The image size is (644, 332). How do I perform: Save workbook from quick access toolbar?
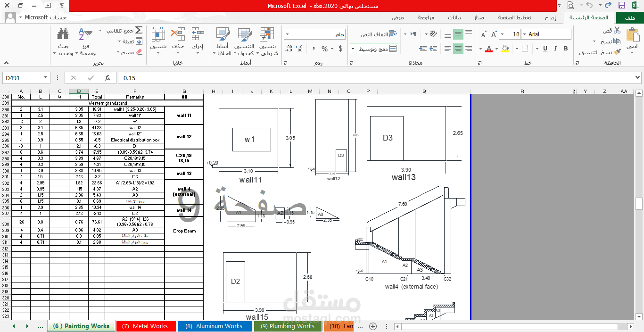pos(621,6)
